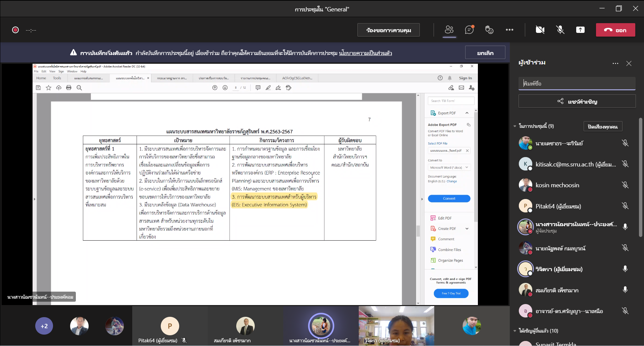Click แชร์คำเชิญ to share invite
The height and width of the screenshot is (346, 644).
pos(577,101)
